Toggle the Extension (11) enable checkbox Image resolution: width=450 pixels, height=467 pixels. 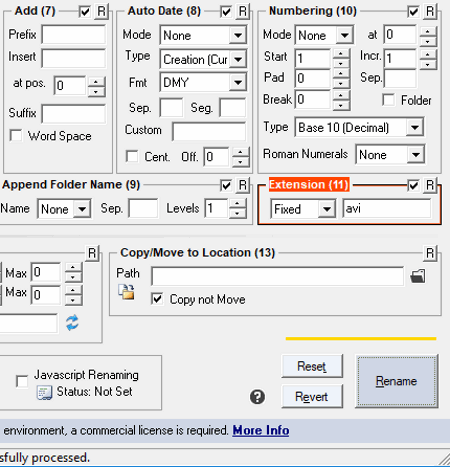point(413,185)
